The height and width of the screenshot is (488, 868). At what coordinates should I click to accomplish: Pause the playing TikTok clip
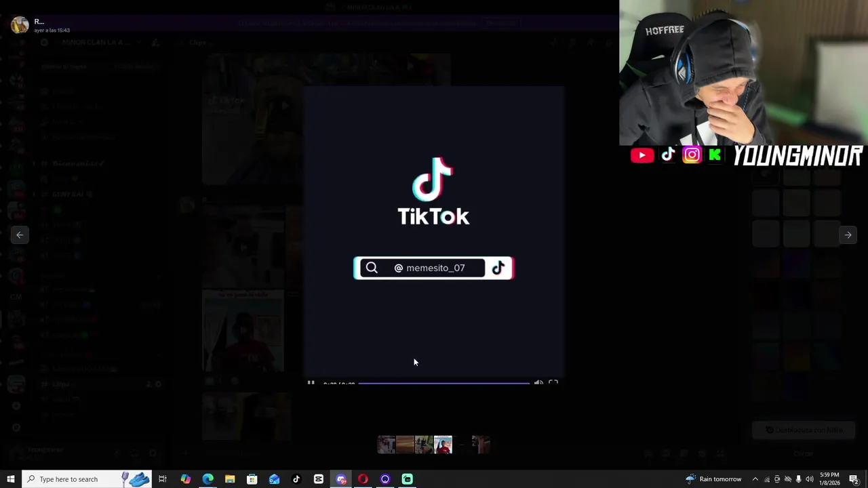coord(311,383)
